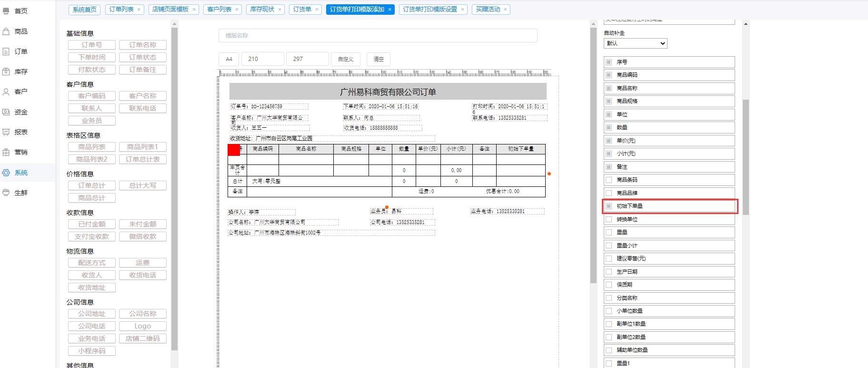
Task: Open 营销 gift icon in sidebar
Action: coord(6,152)
